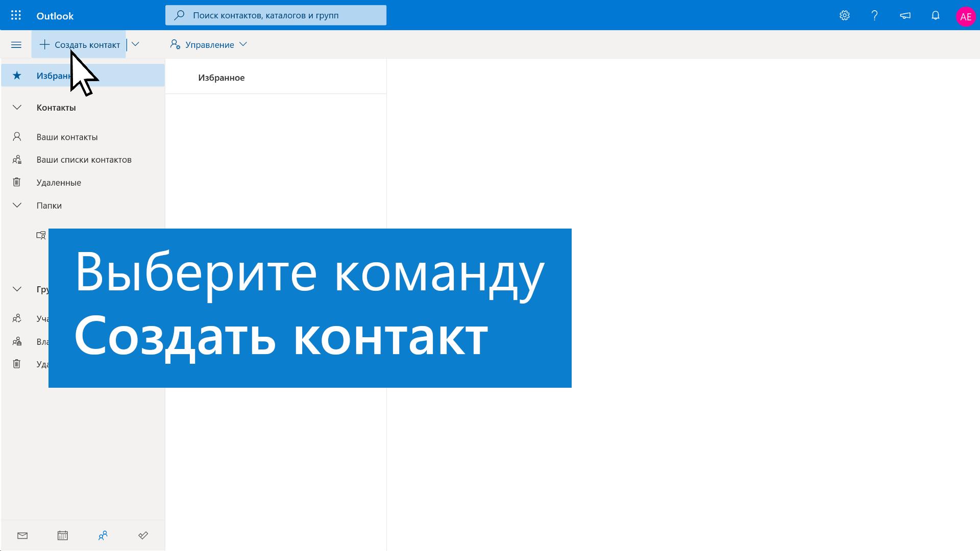Collapse the Папки chevron

pos(17,205)
